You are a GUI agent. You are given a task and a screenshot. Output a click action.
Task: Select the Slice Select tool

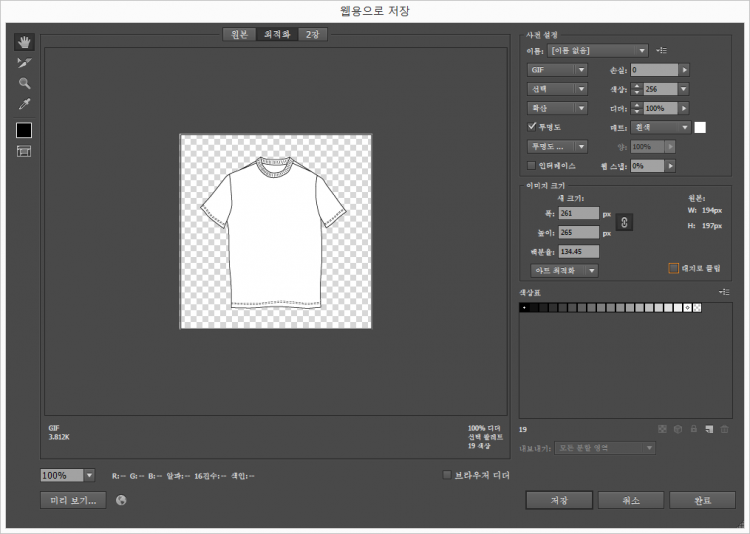point(24,63)
